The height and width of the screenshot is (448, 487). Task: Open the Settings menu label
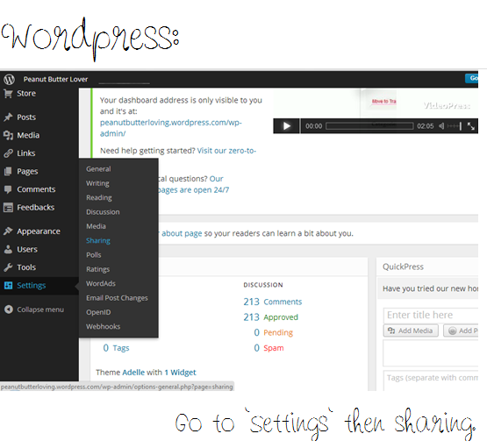click(x=32, y=286)
